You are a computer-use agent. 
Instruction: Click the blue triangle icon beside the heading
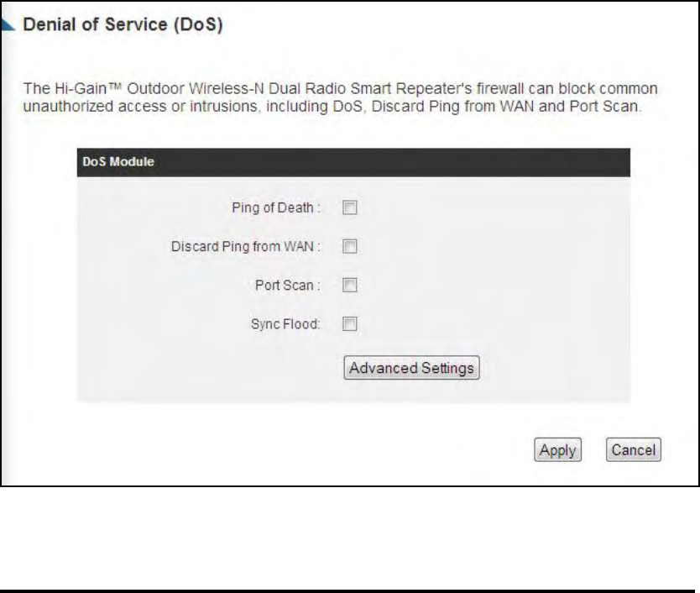pos(8,24)
